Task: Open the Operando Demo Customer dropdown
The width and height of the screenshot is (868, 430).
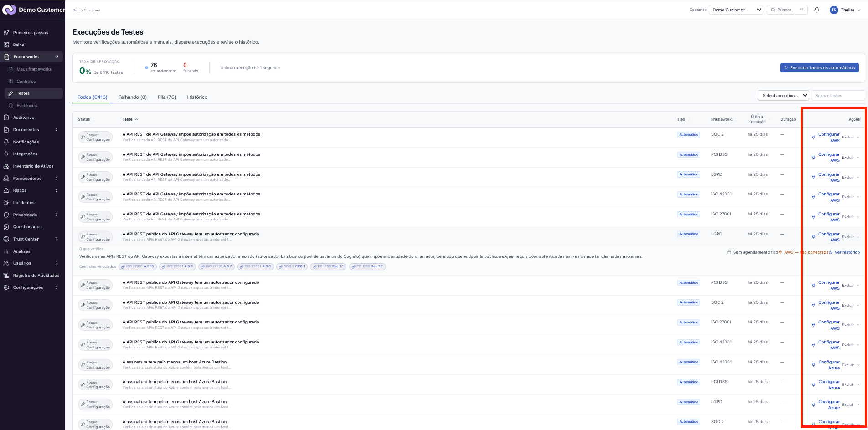Action: click(x=736, y=10)
